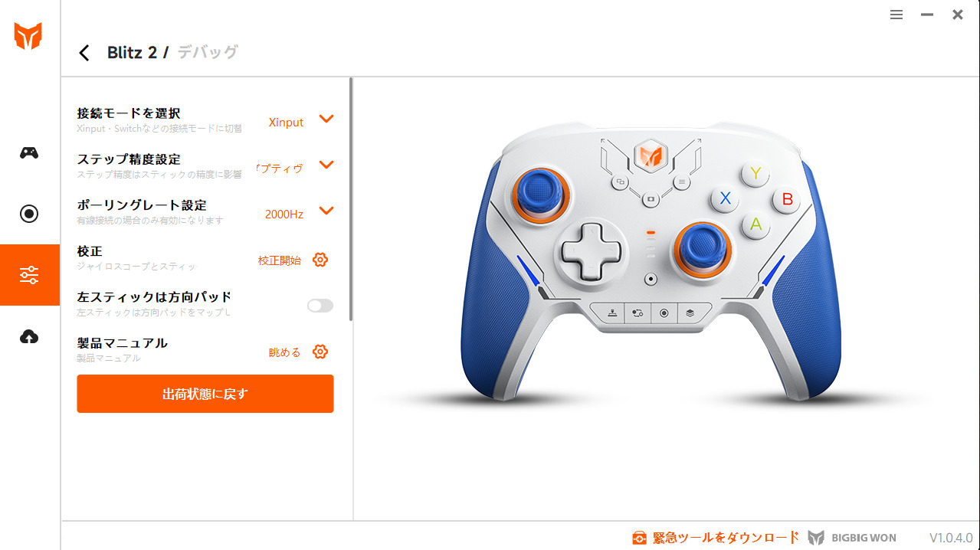The height and width of the screenshot is (550, 980).
Task: Click the 校正開始 calibration link
Action: pyautogui.click(x=280, y=260)
